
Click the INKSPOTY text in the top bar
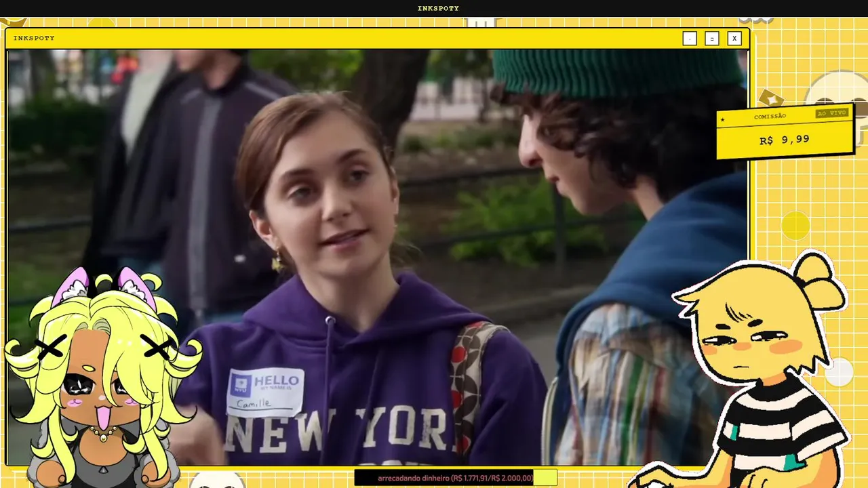click(x=438, y=8)
